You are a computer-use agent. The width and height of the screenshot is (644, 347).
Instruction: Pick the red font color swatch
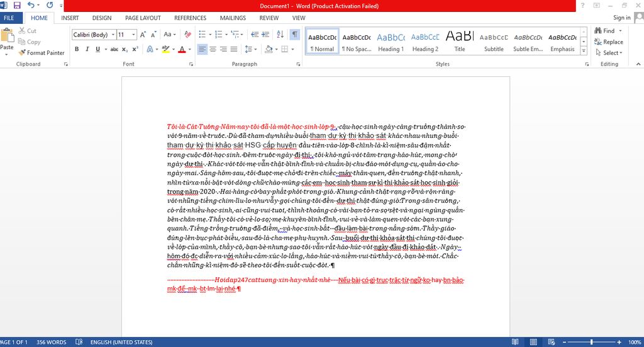pos(182,49)
